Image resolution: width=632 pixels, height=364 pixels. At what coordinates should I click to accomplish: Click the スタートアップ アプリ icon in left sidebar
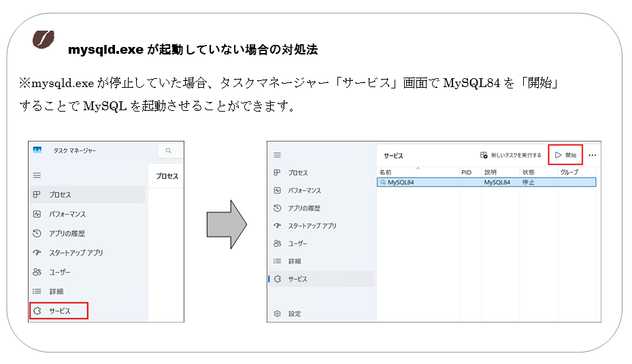pos(37,252)
